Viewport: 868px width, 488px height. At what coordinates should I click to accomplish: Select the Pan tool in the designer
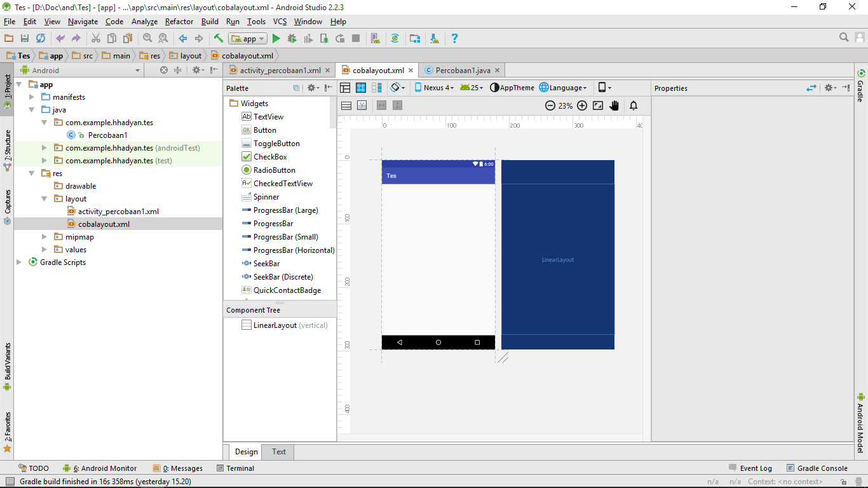pyautogui.click(x=614, y=105)
